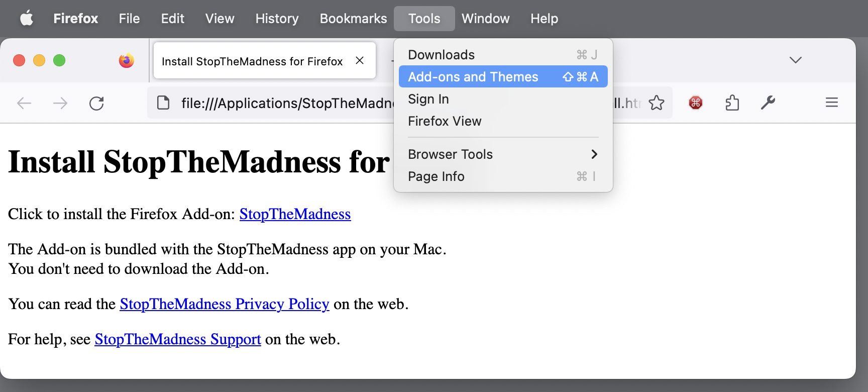Go back to previous page

24,104
